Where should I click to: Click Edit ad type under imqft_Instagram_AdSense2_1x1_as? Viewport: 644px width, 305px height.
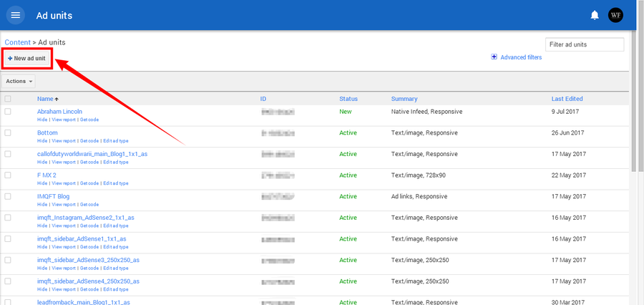(116, 226)
